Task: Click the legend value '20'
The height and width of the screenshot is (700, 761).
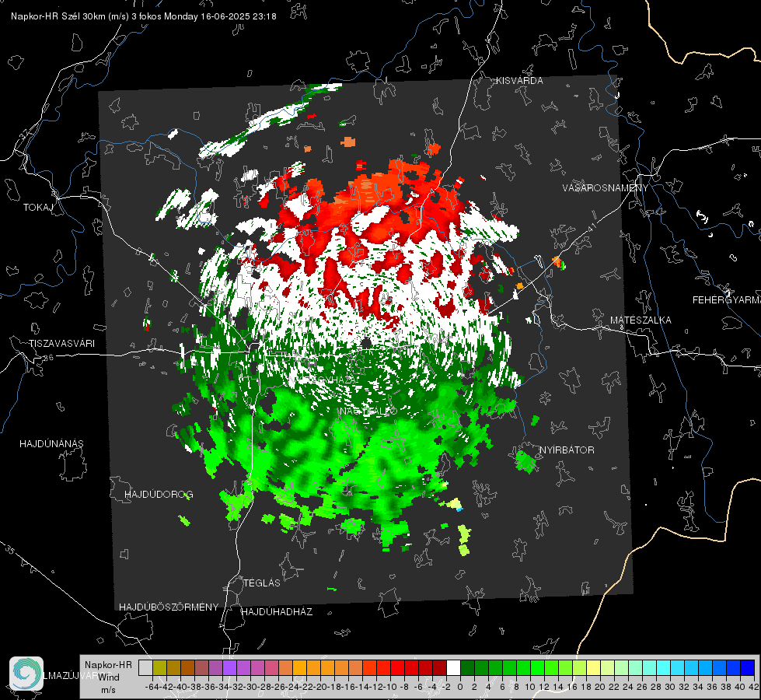Action: point(600,687)
